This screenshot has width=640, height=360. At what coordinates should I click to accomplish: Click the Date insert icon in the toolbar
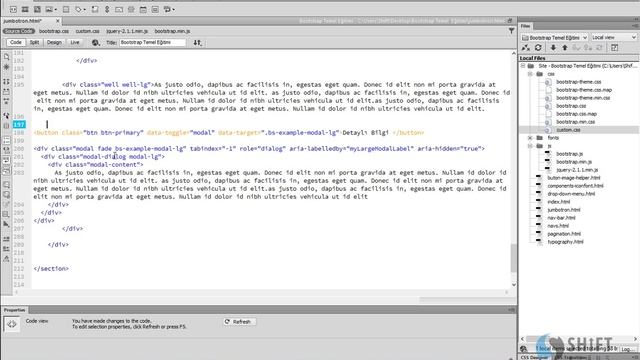point(143,9)
